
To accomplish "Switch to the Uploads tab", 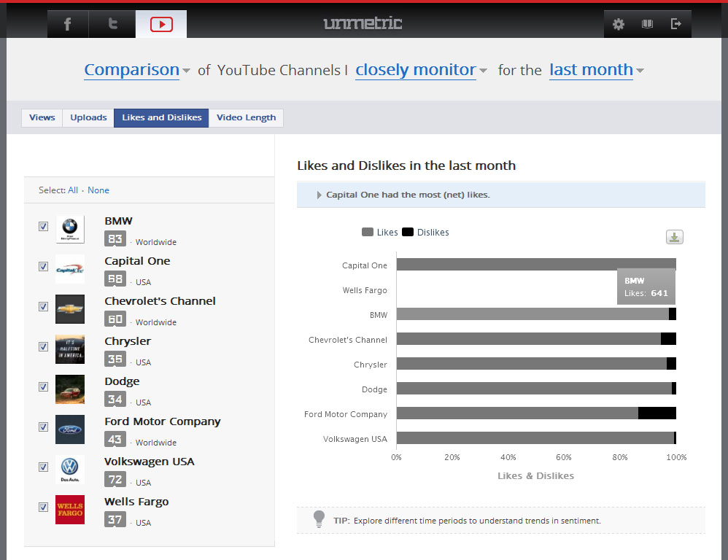I will pos(88,118).
